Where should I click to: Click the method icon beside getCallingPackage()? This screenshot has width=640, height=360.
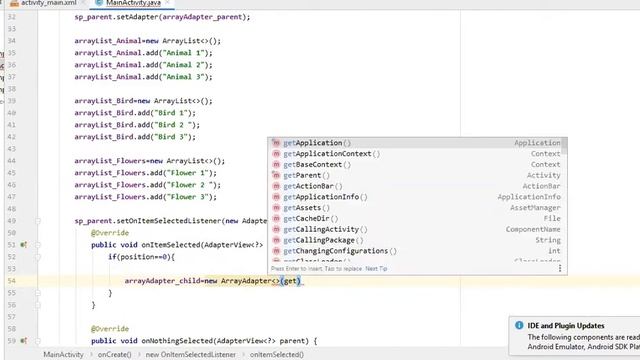click(276, 240)
